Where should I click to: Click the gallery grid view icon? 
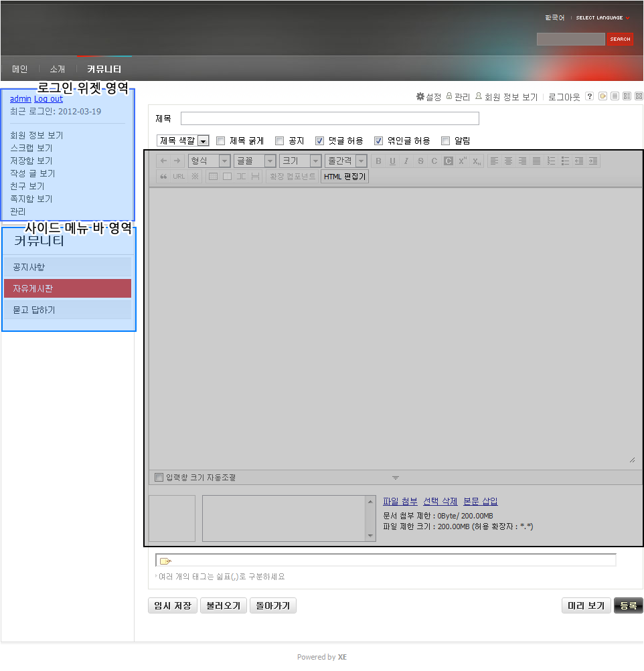click(638, 96)
